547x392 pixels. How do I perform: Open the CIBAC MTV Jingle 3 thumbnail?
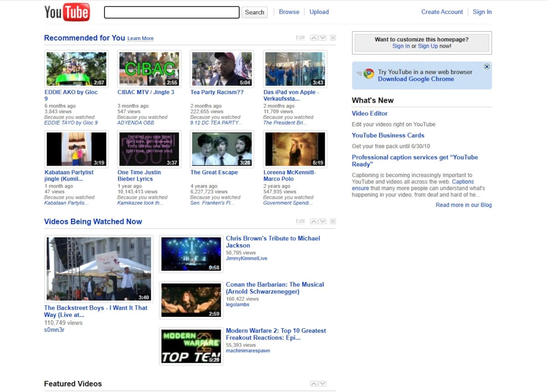[150, 69]
